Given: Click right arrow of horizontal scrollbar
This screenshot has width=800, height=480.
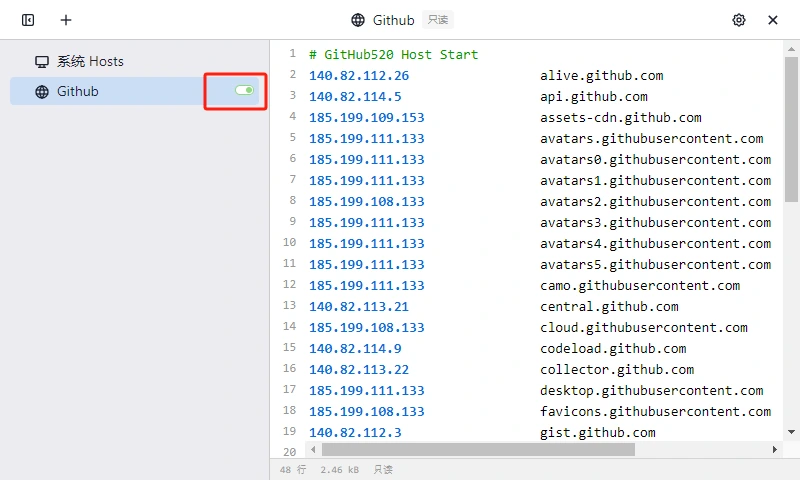Looking at the screenshot, I should point(774,449).
